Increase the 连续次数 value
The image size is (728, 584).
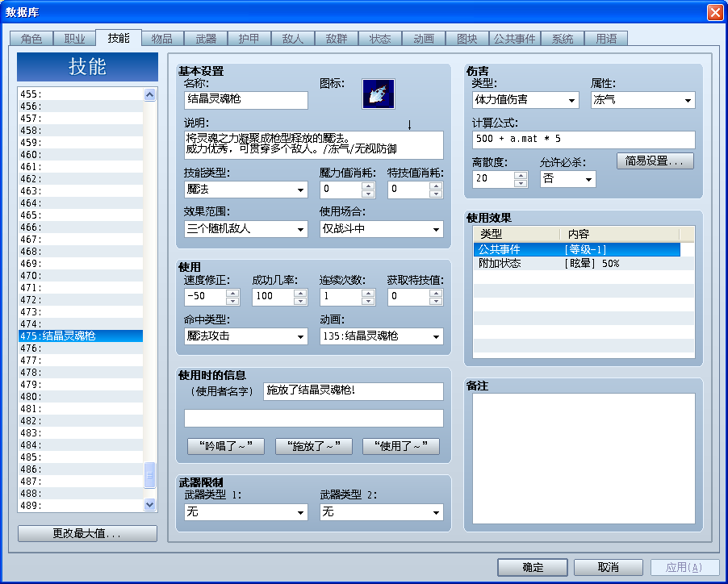point(368,293)
